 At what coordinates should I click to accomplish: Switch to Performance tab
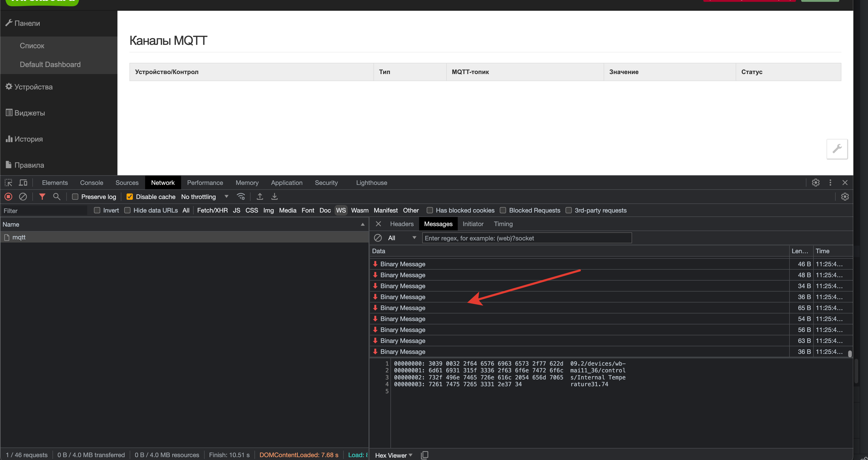pos(205,183)
